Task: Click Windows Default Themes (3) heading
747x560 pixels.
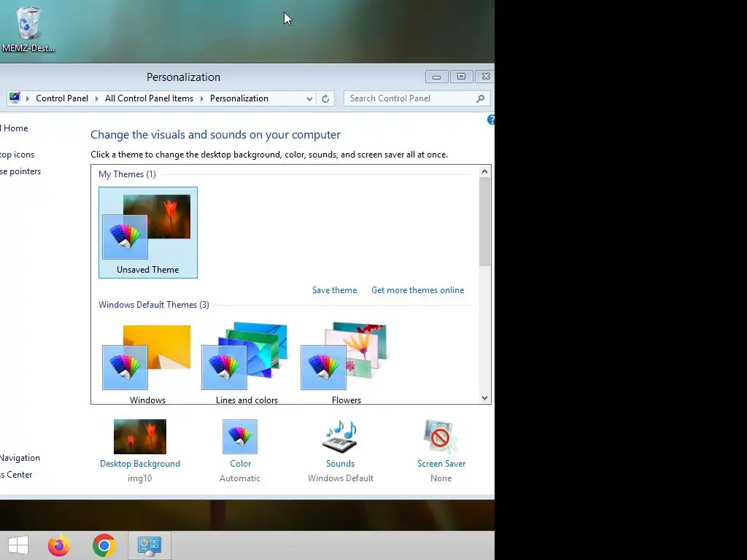Action: click(154, 305)
